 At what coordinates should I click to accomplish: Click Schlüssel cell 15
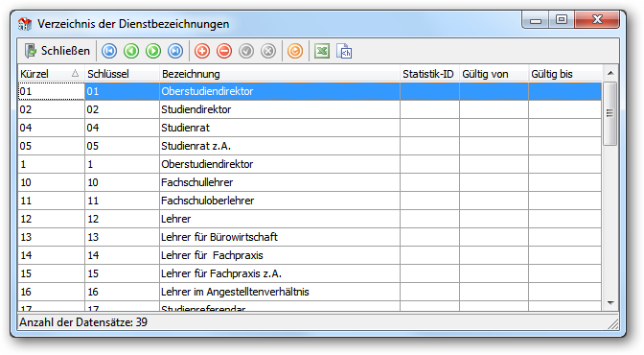(122, 273)
